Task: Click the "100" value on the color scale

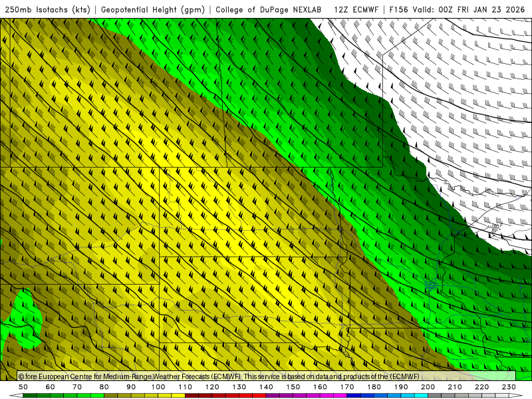Action: [158, 387]
